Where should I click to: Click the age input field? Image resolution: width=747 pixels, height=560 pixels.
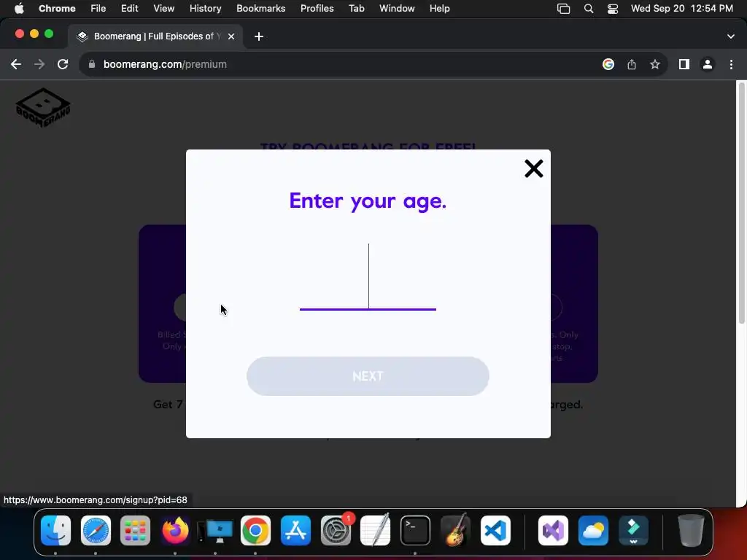tap(368, 276)
